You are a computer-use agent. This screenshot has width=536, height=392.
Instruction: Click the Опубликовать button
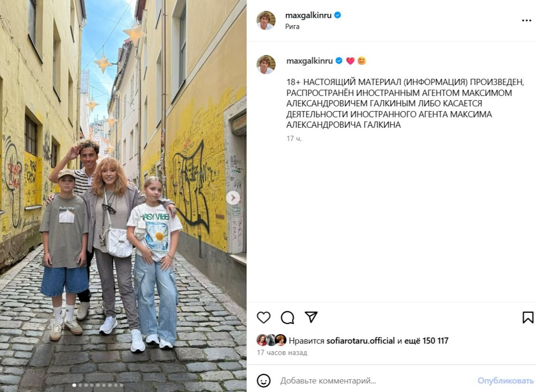[506, 381]
